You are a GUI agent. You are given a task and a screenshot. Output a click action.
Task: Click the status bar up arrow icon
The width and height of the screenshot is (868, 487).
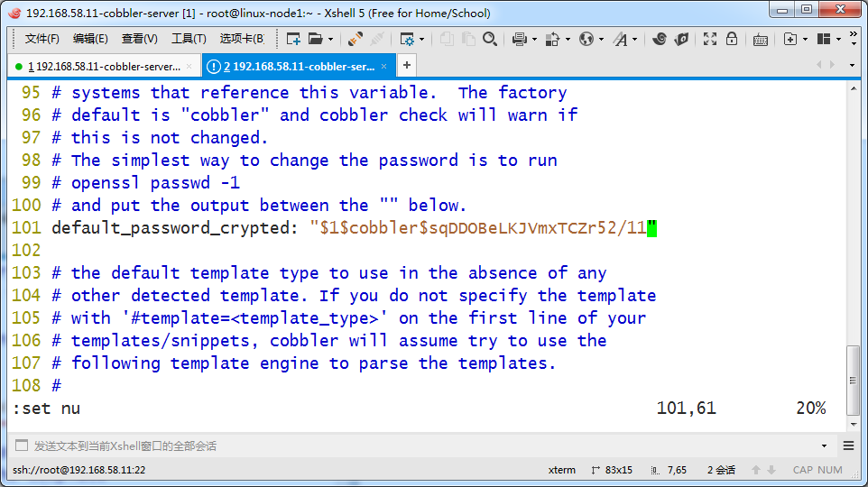pos(756,470)
